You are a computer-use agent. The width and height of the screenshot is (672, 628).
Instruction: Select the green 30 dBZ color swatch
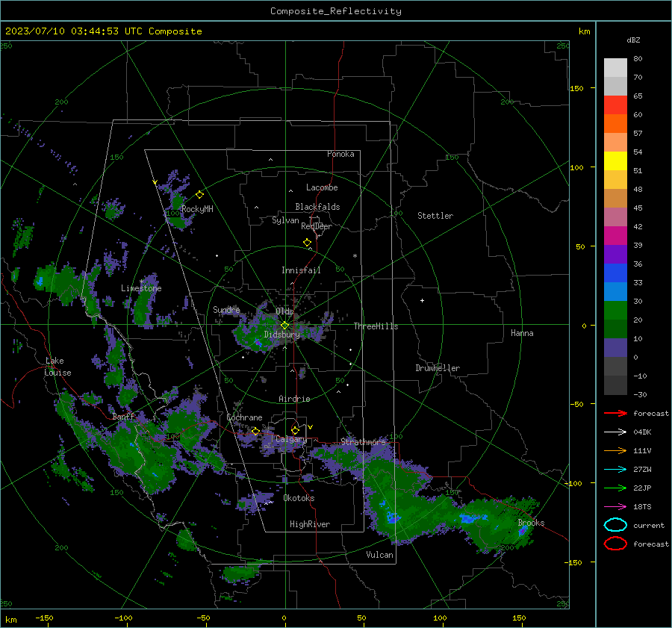[x=615, y=310]
